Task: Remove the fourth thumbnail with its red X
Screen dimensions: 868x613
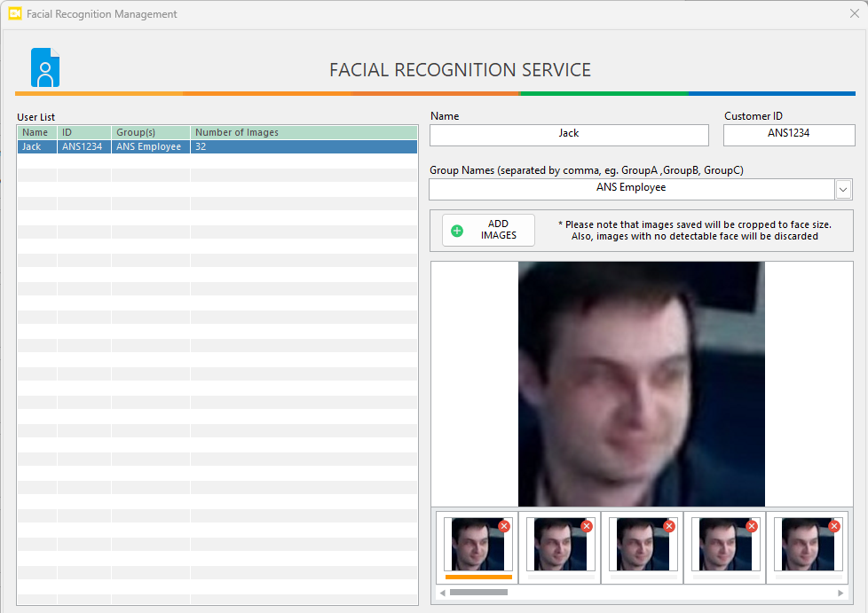Action: pyautogui.click(x=752, y=526)
